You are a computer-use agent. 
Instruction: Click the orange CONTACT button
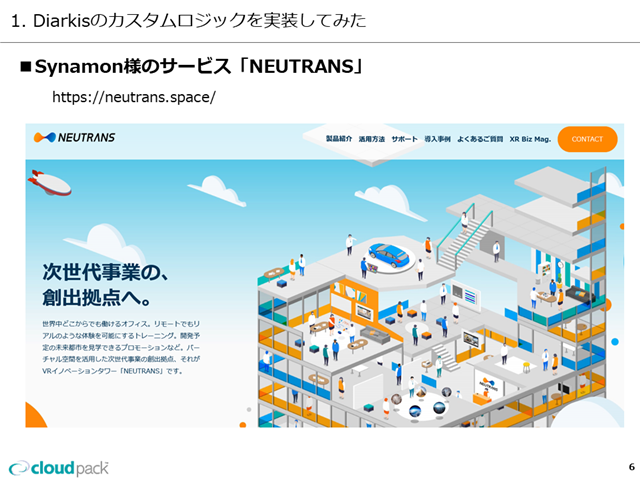coord(587,139)
